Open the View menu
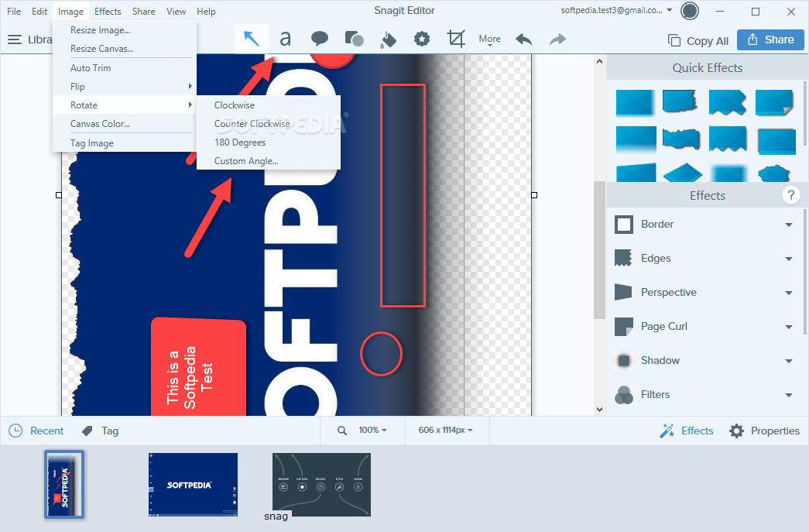 click(x=176, y=12)
